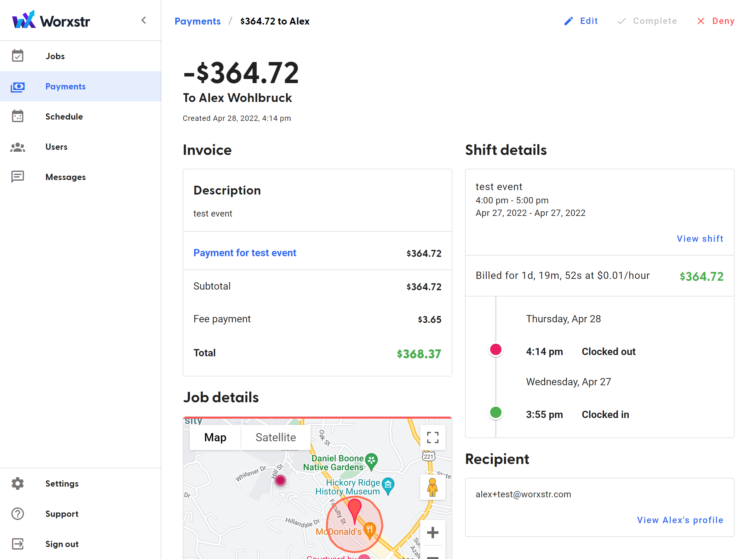Open Settings gear in sidebar

click(18, 483)
